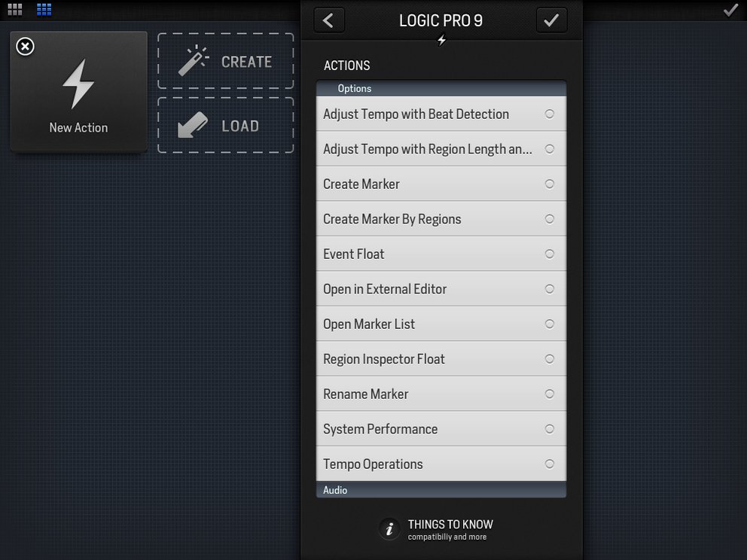Click the lightning bolt New Action tile

coord(78,92)
